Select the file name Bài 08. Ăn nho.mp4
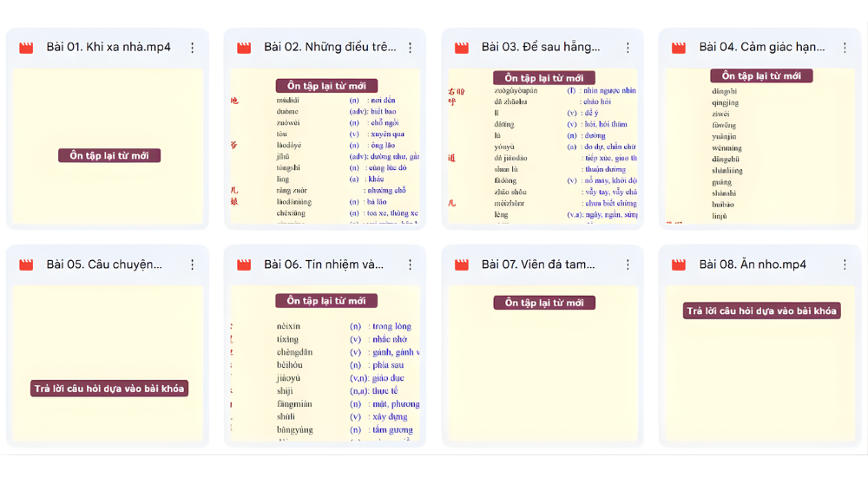The width and height of the screenshot is (868, 477). [x=753, y=265]
